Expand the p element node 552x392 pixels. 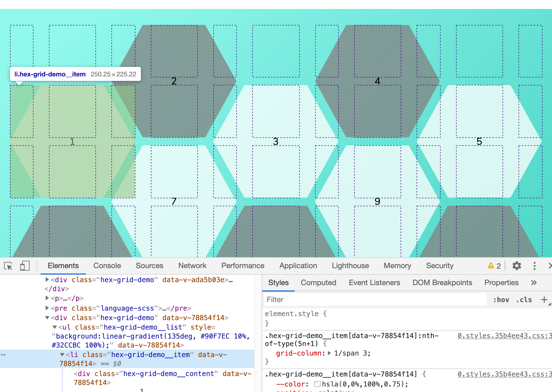pyautogui.click(x=47, y=298)
